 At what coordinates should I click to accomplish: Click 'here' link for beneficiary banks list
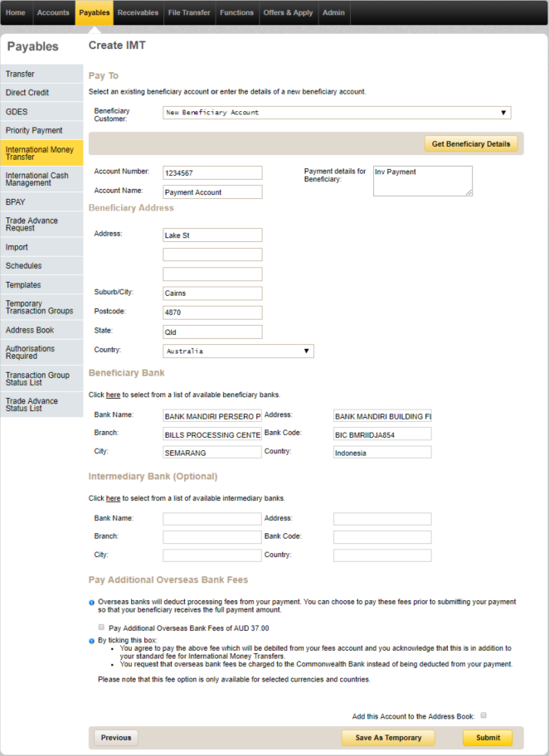pos(113,395)
